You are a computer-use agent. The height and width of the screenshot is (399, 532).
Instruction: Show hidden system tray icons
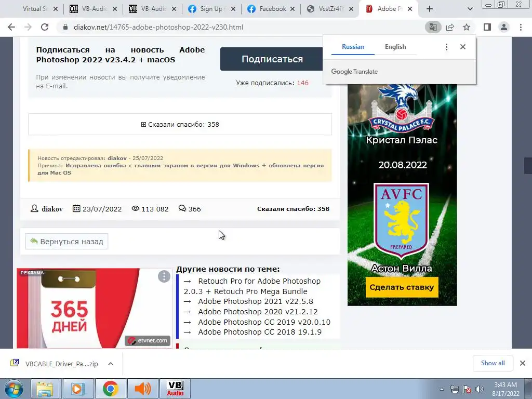point(442,389)
